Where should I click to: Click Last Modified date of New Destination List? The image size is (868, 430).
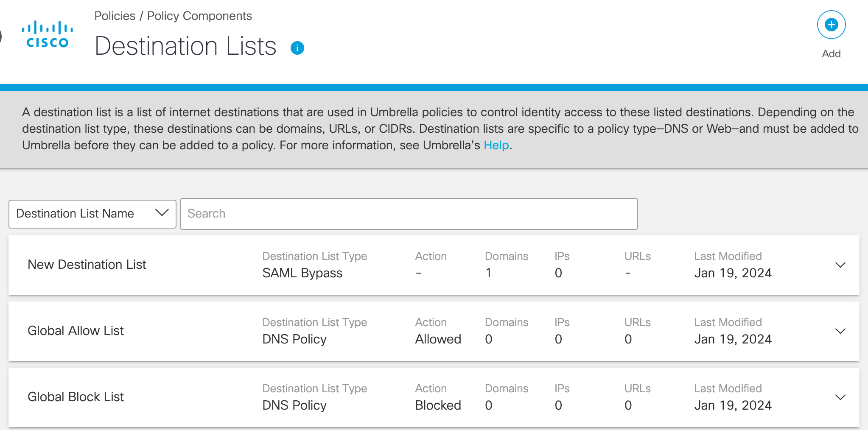pyautogui.click(x=733, y=273)
